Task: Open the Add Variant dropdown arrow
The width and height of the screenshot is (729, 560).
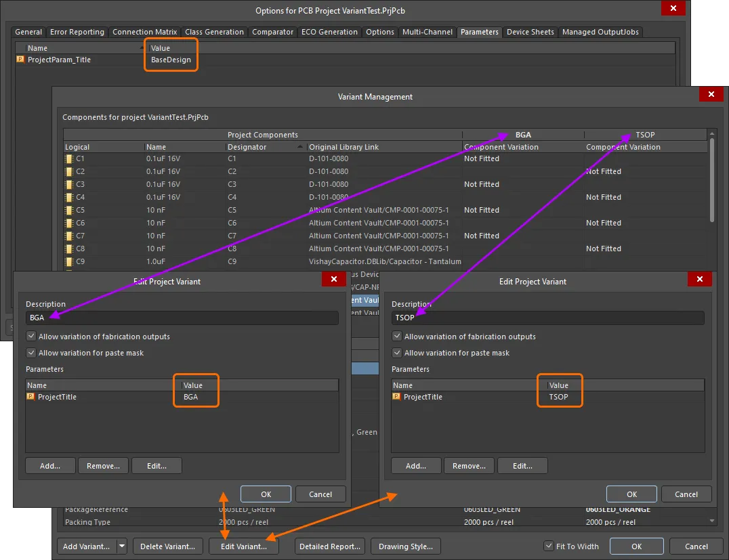Action: tap(122, 546)
